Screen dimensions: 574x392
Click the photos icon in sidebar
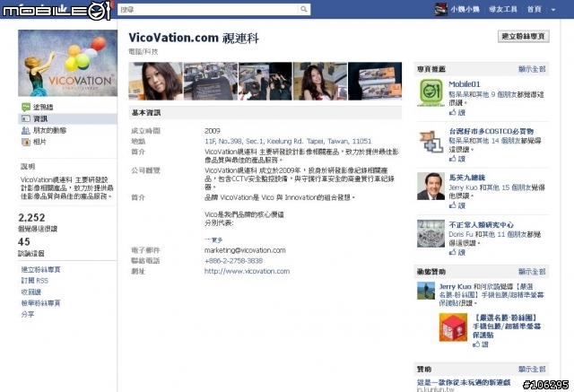[x=26, y=142]
